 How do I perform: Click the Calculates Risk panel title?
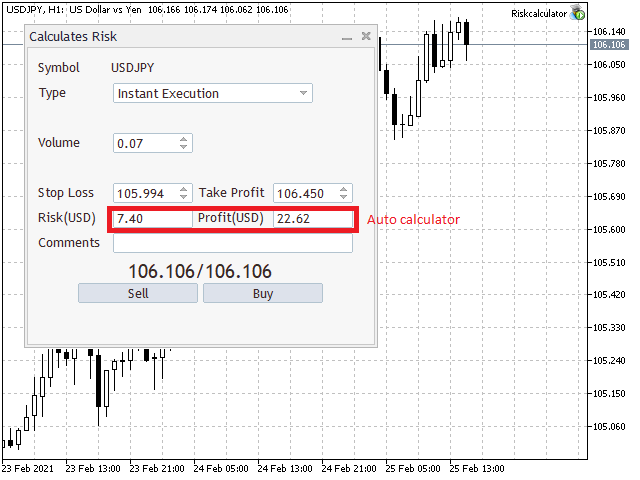point(73,37)
